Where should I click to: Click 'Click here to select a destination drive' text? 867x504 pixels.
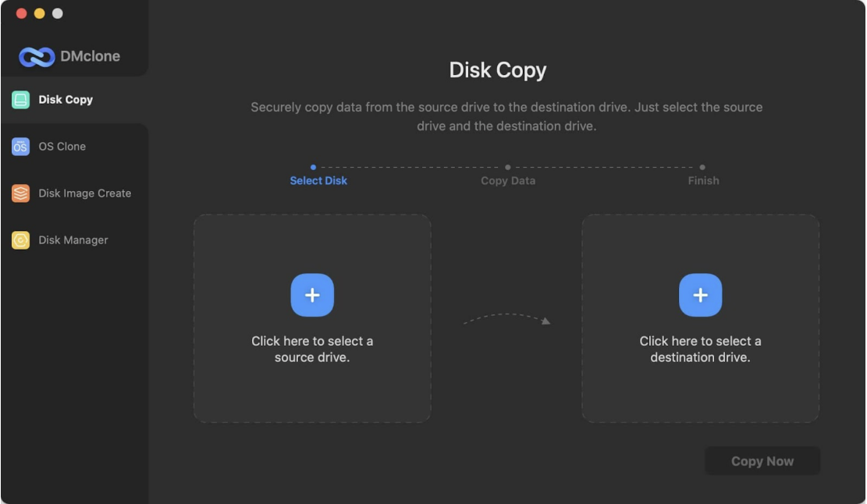click(x=701, y=350)
